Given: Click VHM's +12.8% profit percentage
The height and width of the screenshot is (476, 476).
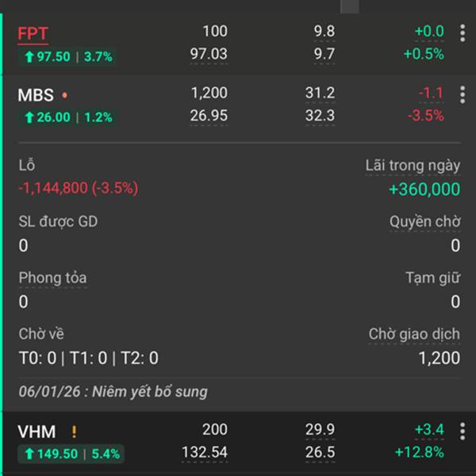Looking at the screenshot, I should click(x=423, y=452).
